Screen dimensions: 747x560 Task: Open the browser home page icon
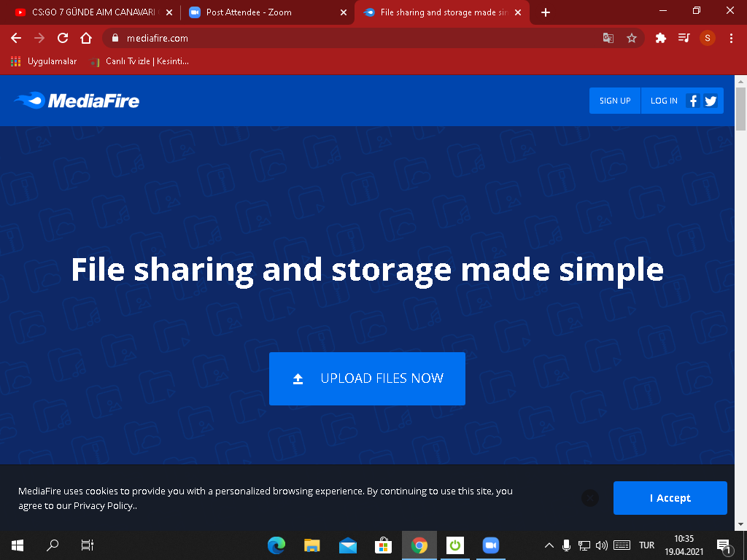coord(86,38)
